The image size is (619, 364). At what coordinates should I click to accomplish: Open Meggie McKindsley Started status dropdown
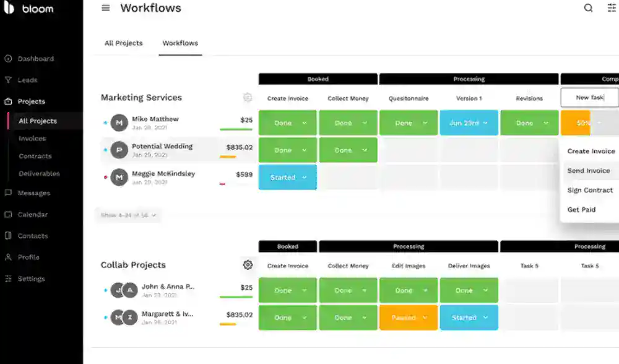click(x=288, y=177)
